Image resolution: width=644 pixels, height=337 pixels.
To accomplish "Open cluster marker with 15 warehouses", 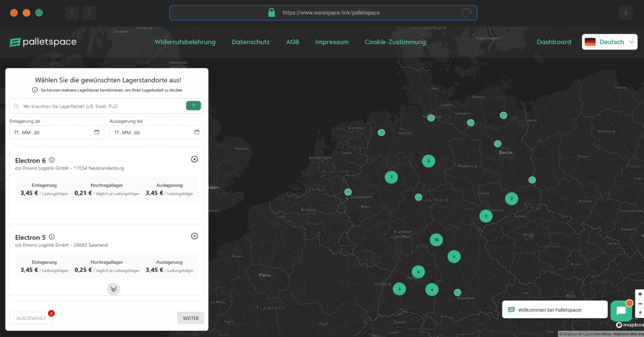I will (x=436, y=240).
